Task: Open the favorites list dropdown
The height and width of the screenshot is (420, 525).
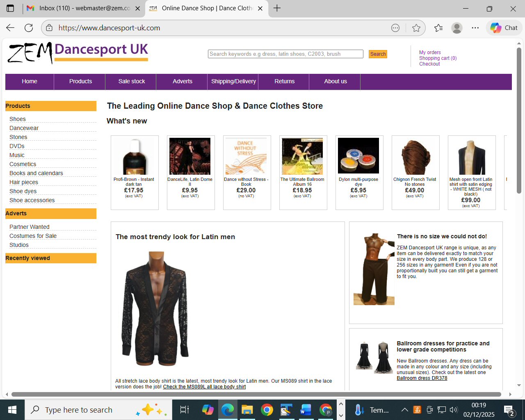Action: 437,28
